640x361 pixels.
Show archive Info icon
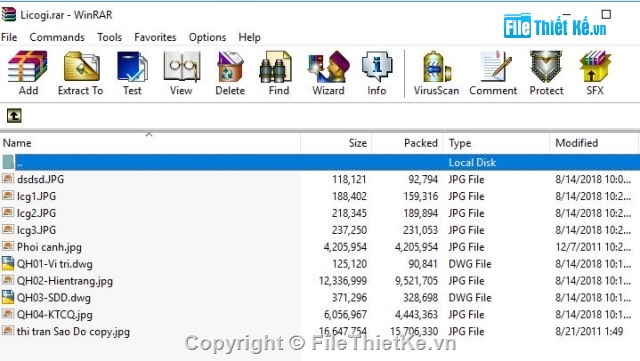pos(377,66)
